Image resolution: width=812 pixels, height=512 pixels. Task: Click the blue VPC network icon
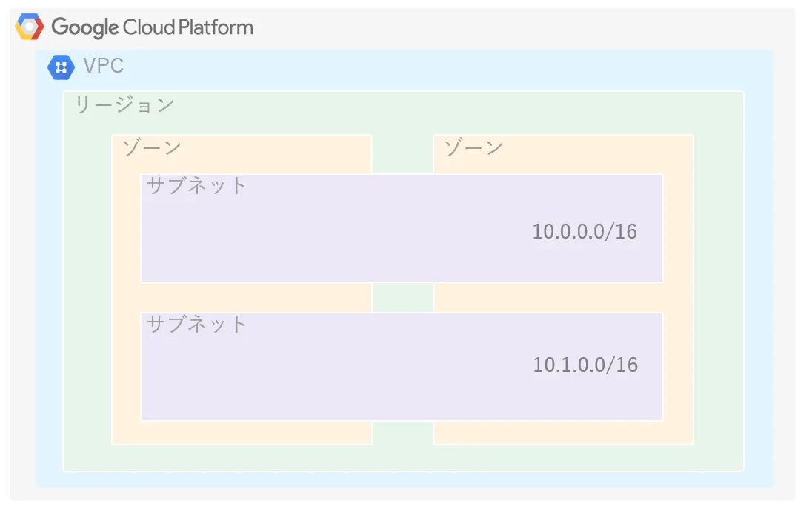[61, 67]
